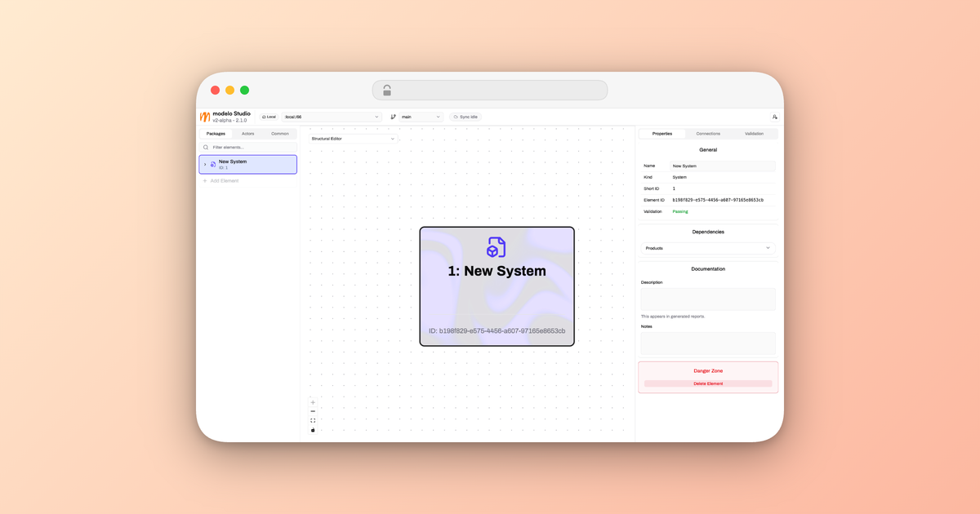Click the unlocked padlock in address bar
Image resolution: width=980 pixels, height=514 pixels.
click(x=387, y=90)
